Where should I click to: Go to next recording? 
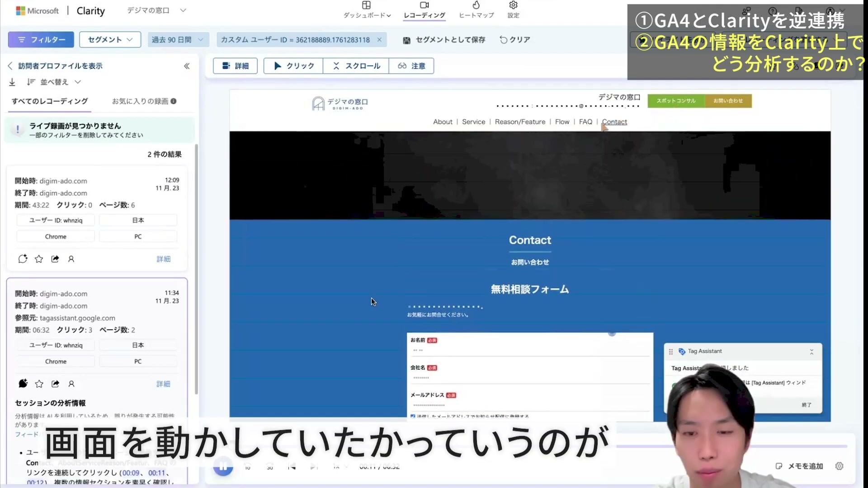[314, 466]
